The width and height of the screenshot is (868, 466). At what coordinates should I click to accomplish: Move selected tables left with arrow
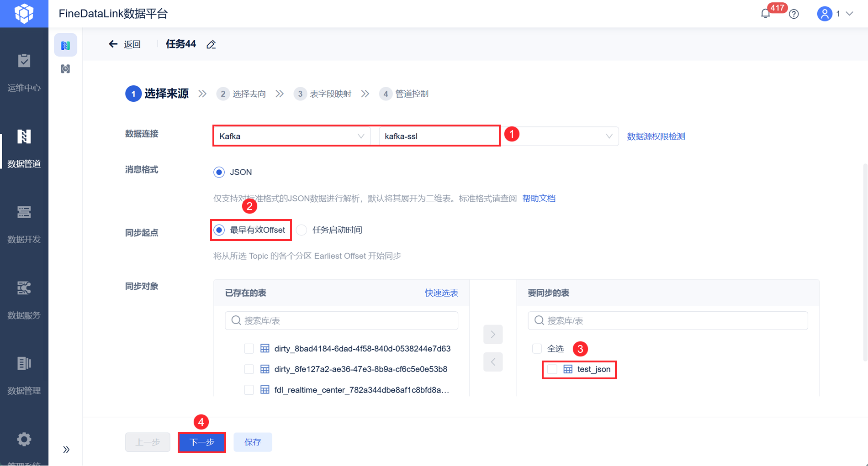(x=493, y=362)
